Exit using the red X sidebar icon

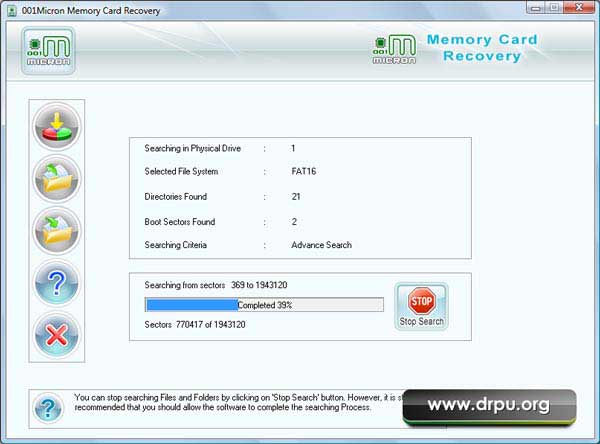coord(57,335)
